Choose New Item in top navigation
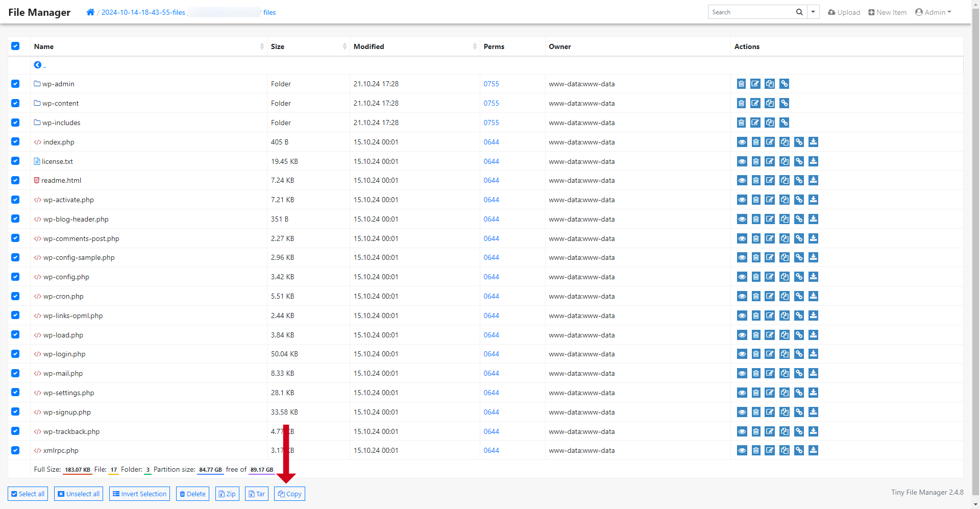The width and height of the screenshot is (980, 509). click(x=888, y=12)
